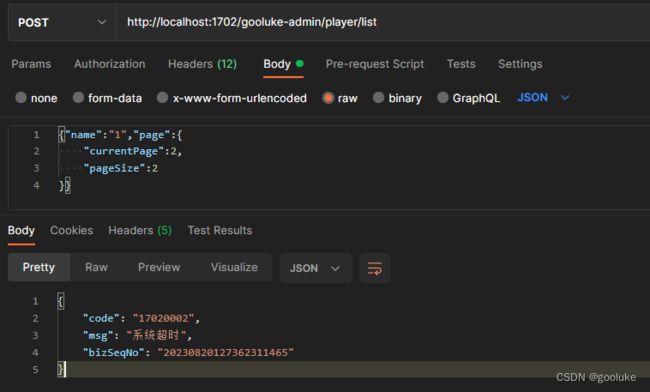
Task: View the response Cookies tab
Action: coord(71,230)
